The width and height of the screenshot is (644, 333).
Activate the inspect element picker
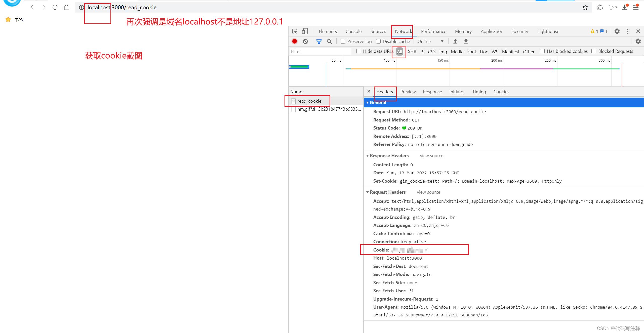click(295, 31)
